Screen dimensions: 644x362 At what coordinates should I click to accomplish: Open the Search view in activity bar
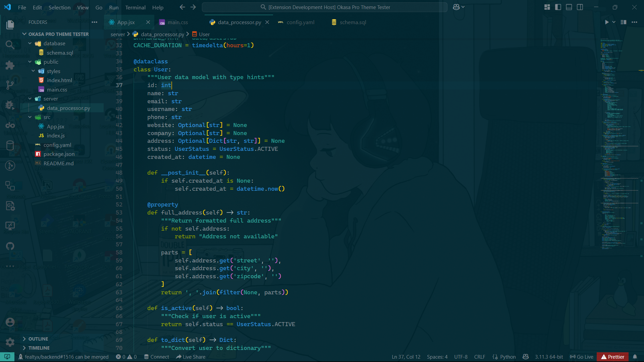click(10, 45)
